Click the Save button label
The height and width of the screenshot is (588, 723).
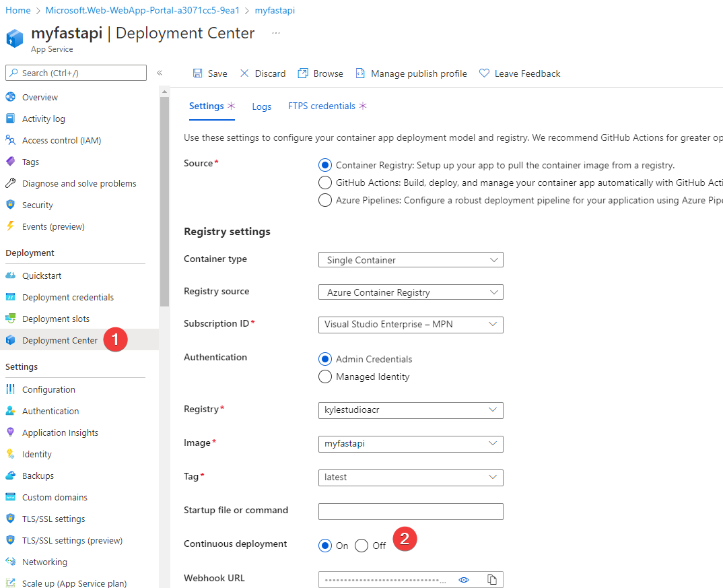click(x=217, y=73)
